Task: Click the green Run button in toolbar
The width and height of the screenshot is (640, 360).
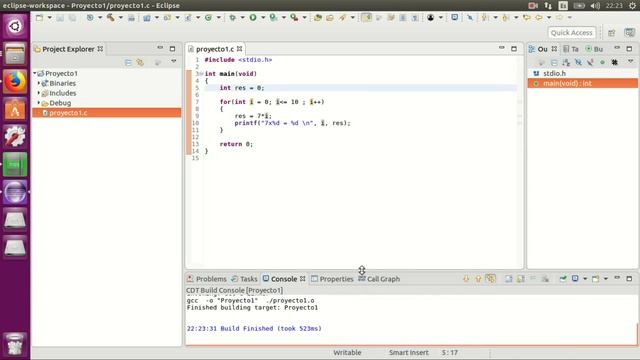Action: [253, 18]
